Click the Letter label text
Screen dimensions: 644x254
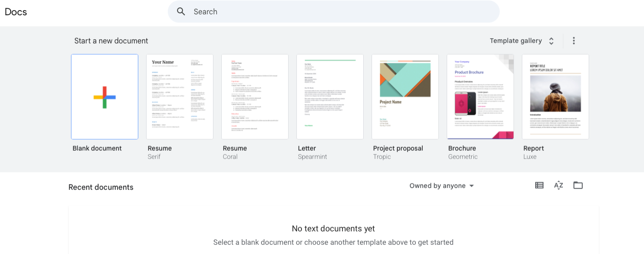307,148
